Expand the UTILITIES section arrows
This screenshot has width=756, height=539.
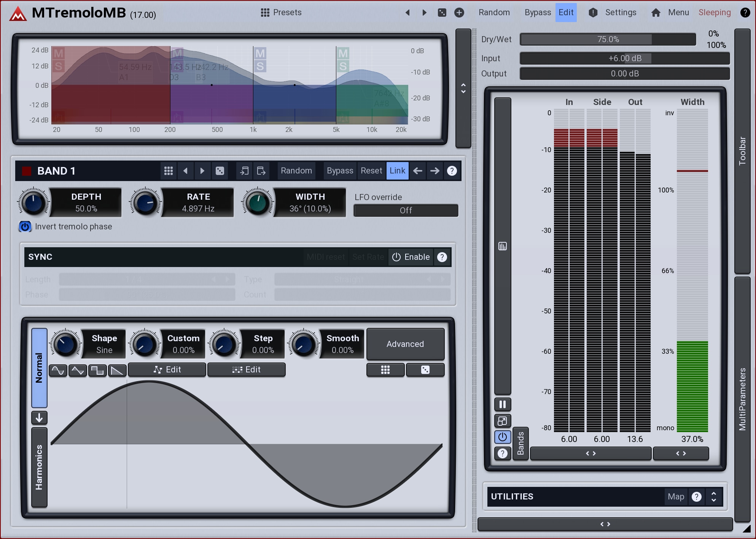tap(714, 497)
